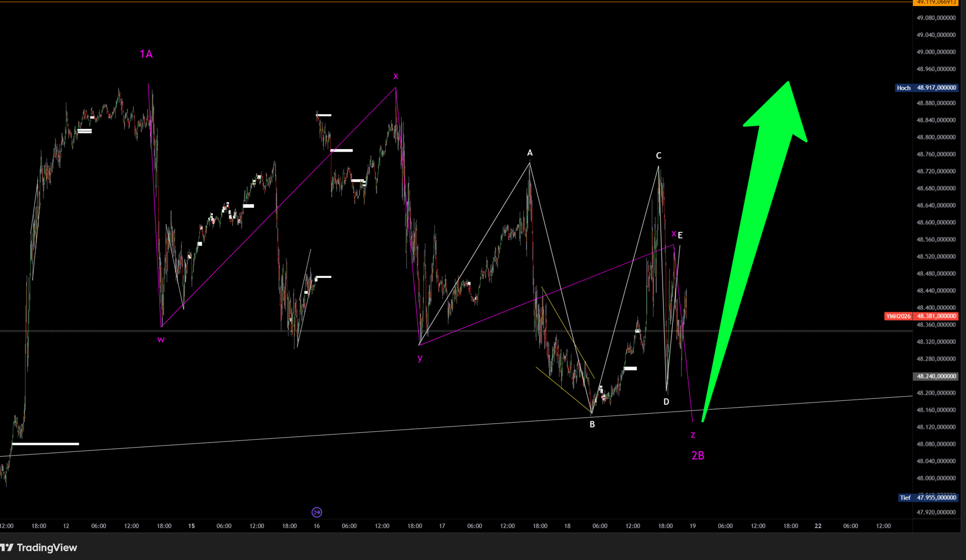Click the purple circular icon on time axis

317,512
